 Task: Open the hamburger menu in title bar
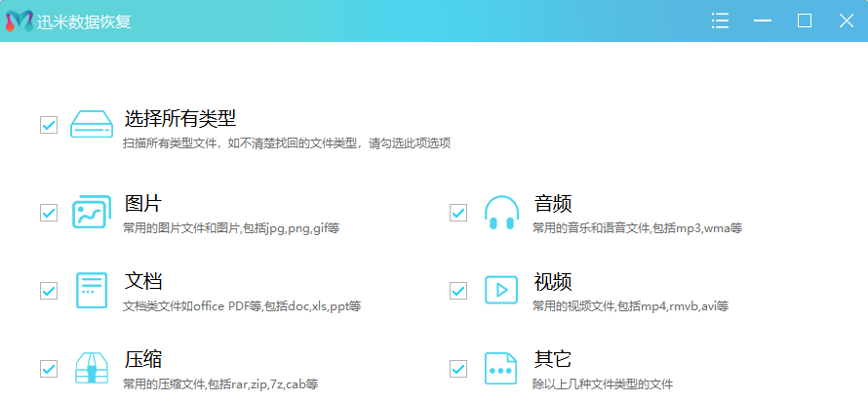coord(721,20)
